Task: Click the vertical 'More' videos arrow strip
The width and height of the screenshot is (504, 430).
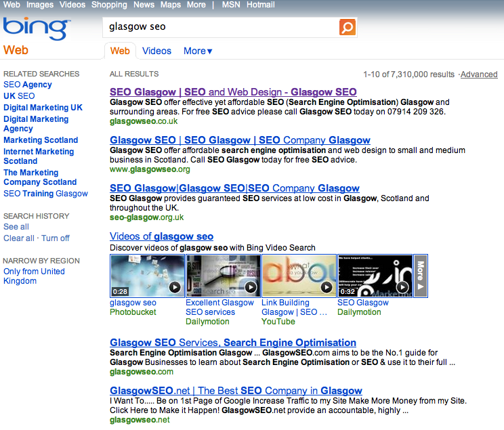Action: 421,276
